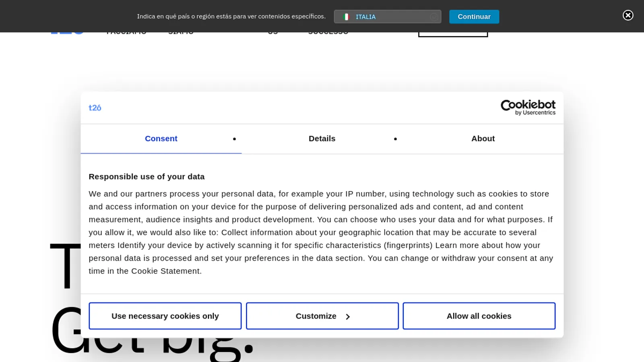This screenshot has width=644, height=362.
Task: Click the t26 logo in cookie dialog
Action: (x=95, y=108)
